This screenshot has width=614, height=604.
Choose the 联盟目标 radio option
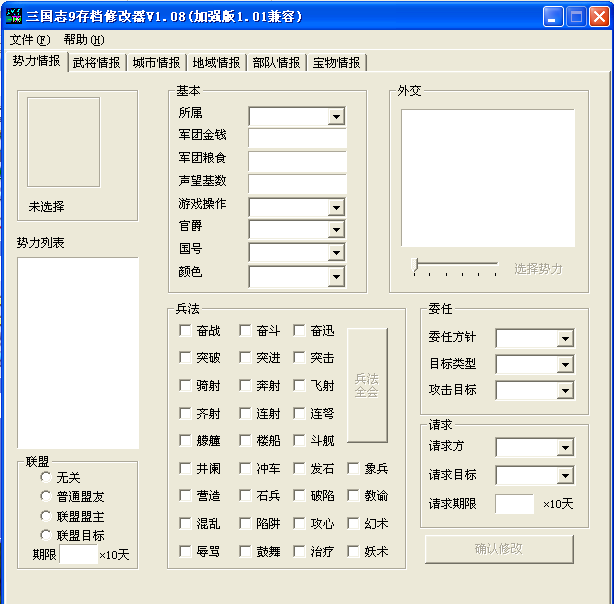coord(46,535)
